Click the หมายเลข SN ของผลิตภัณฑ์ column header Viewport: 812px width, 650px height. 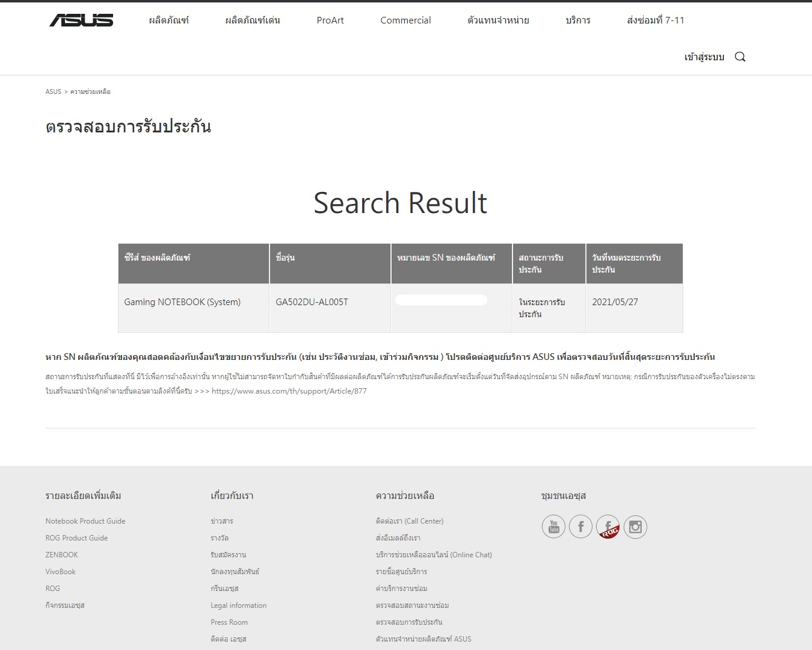coord(452,264)
